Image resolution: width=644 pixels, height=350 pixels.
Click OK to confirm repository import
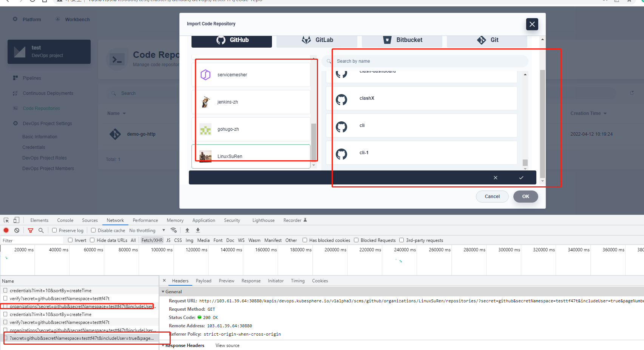525,196
